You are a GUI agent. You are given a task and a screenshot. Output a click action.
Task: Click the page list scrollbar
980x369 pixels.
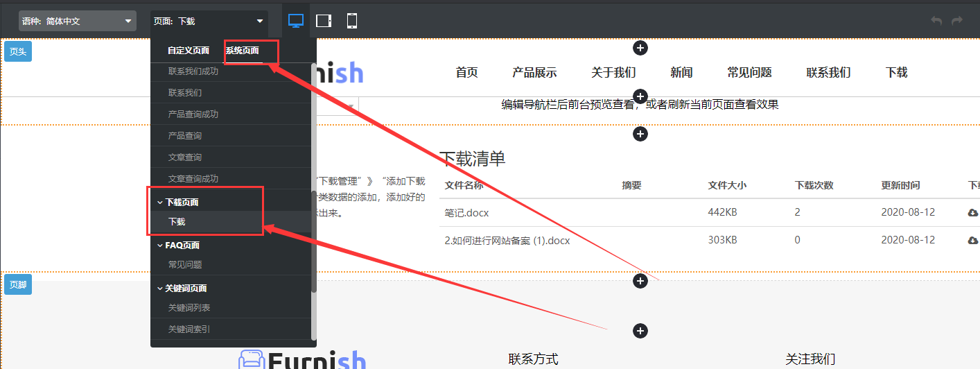point(314,243)
